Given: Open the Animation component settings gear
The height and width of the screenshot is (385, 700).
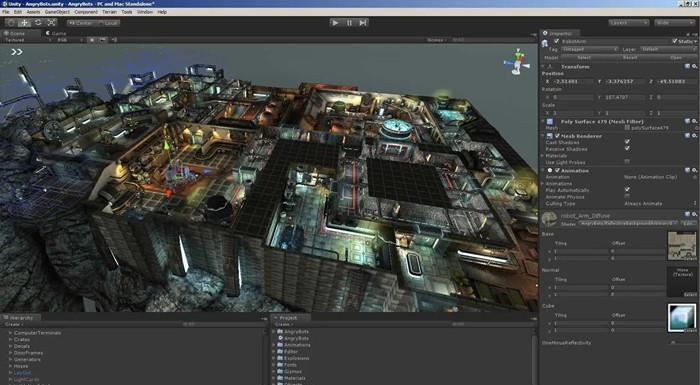Looking at the screenshot, I should [x=694, y=170].
